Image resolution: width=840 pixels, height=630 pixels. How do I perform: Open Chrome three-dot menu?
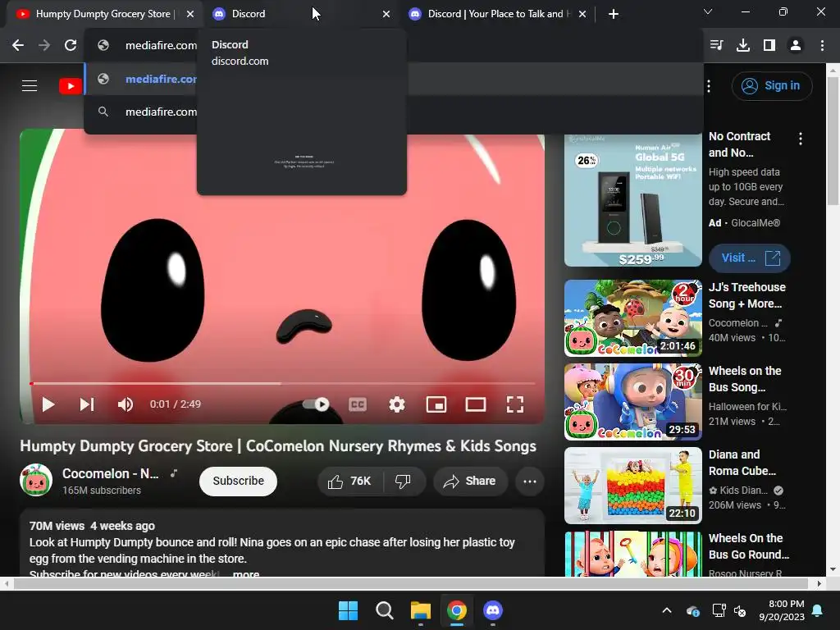pyautogui.click(x=822, y=46)
